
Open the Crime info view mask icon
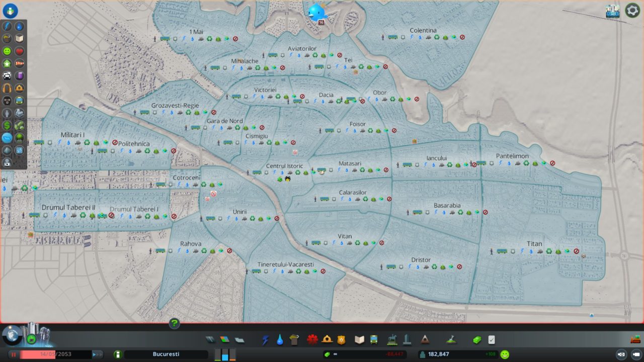(x=7, y=101)
